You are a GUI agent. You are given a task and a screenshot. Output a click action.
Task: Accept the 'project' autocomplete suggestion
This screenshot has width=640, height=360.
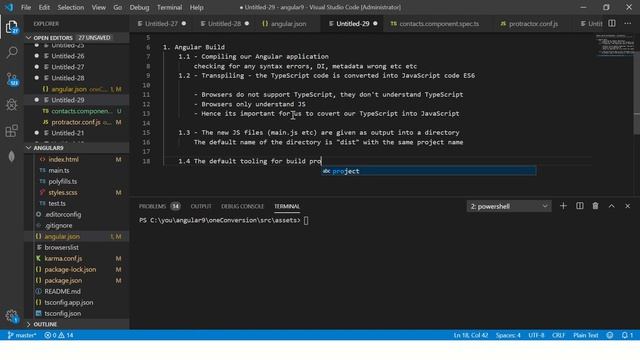point(429,171)
